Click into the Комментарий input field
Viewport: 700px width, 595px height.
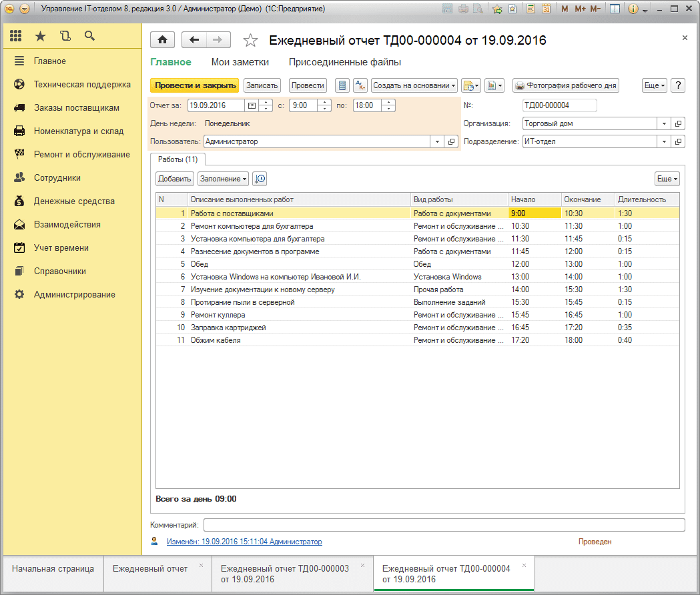point(444,525)
